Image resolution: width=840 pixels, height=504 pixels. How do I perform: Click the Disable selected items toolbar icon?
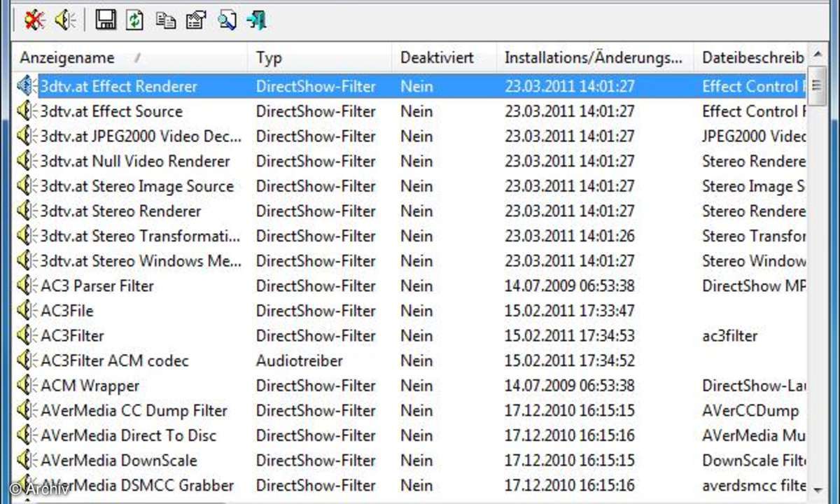tap(34, 20)
